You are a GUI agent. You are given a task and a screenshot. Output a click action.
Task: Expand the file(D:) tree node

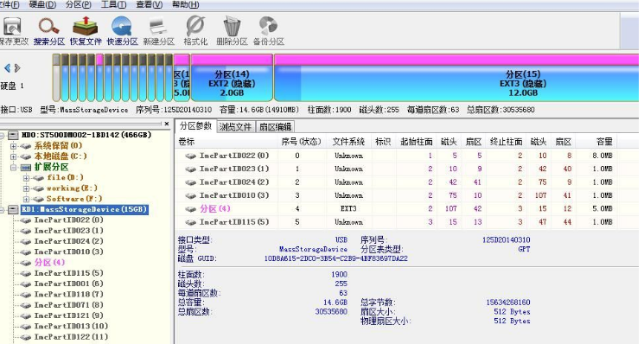point(26,178)
